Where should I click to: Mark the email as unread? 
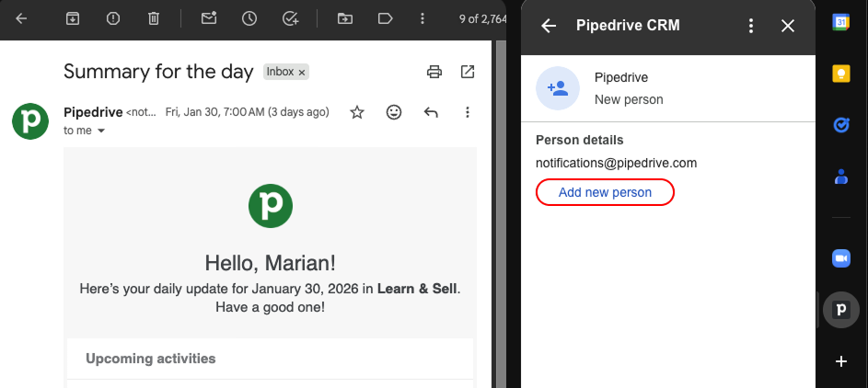point(209,17)
